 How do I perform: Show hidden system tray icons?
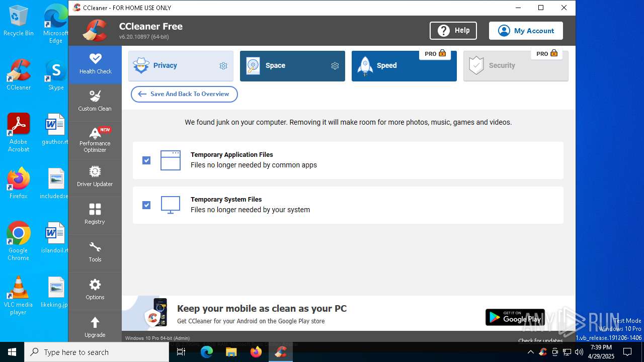click(530, 352)
